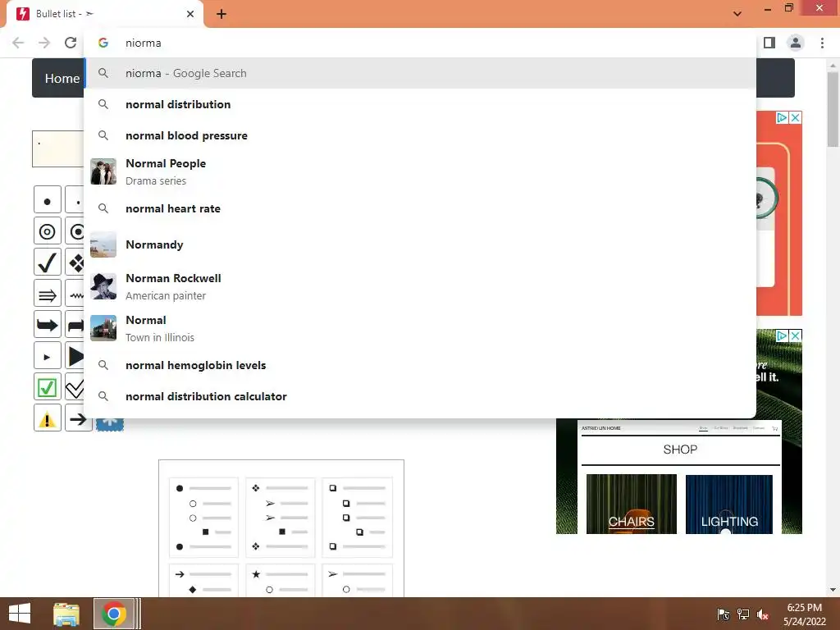The image size is (840, 630).
Task: Click the LIGHTING image in the ad
Action: point(729,504)
